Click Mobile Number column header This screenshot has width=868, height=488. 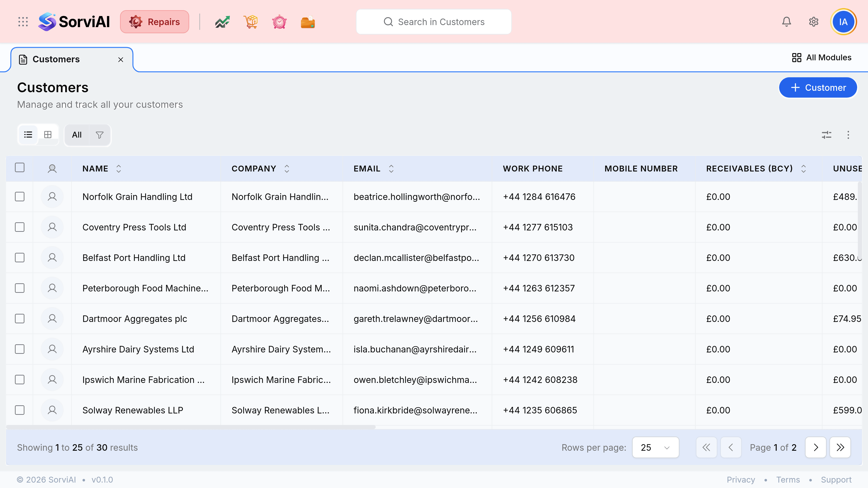[641, 169]
